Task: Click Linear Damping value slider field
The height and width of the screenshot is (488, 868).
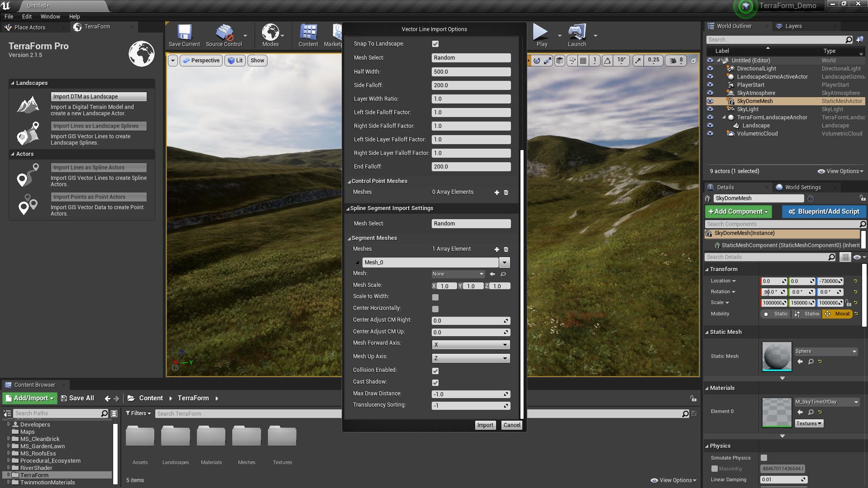Action: (x=783, y=480)
